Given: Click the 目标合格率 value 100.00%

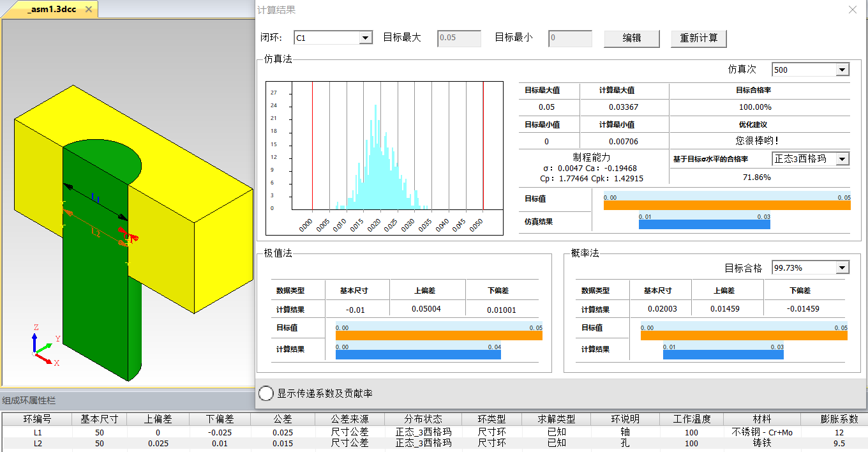Looking at the screenshot, I should coord(755,107).
